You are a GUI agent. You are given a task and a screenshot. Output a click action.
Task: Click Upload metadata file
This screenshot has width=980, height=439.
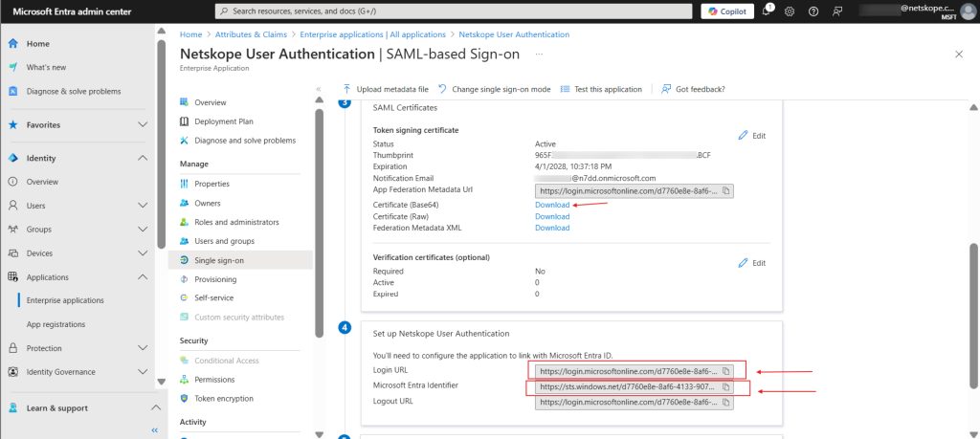pos(385,89)
